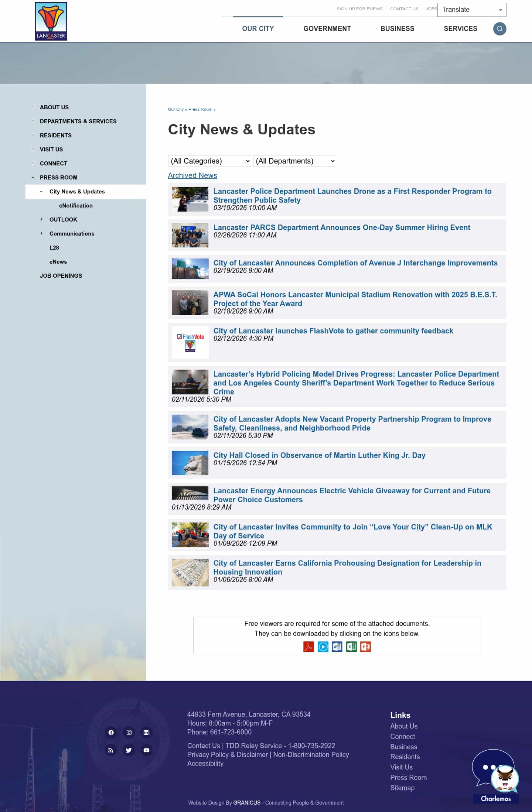Open the Sitemap footer link
The width and height of the screenshot is (532, 812).
pos(402,788)
